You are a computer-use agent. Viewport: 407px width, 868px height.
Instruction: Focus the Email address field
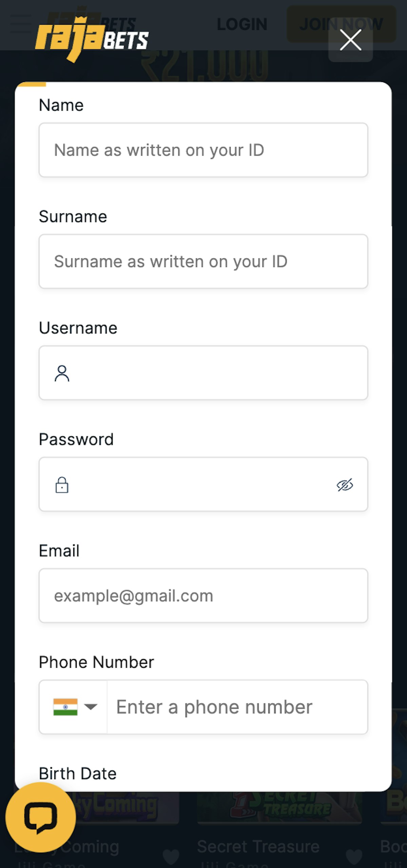203,596
